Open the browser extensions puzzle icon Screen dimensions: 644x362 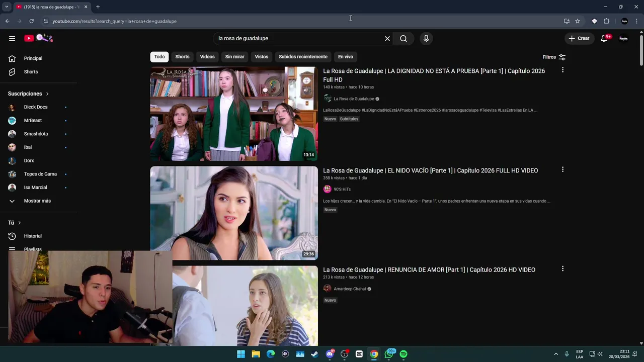[606, 21]
